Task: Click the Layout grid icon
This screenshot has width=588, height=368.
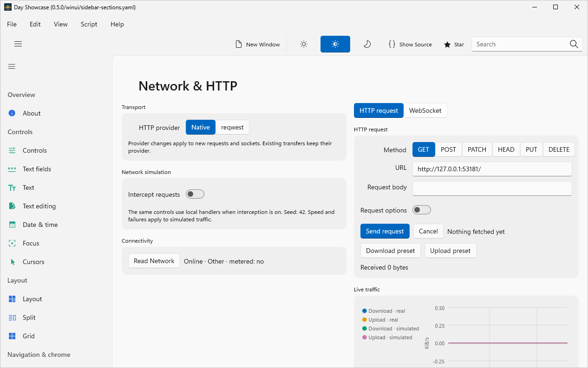Action: click(13, 299)
